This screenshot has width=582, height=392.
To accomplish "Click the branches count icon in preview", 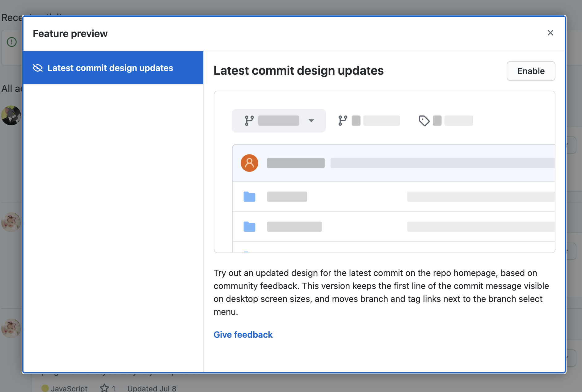I will click(343, 121).
